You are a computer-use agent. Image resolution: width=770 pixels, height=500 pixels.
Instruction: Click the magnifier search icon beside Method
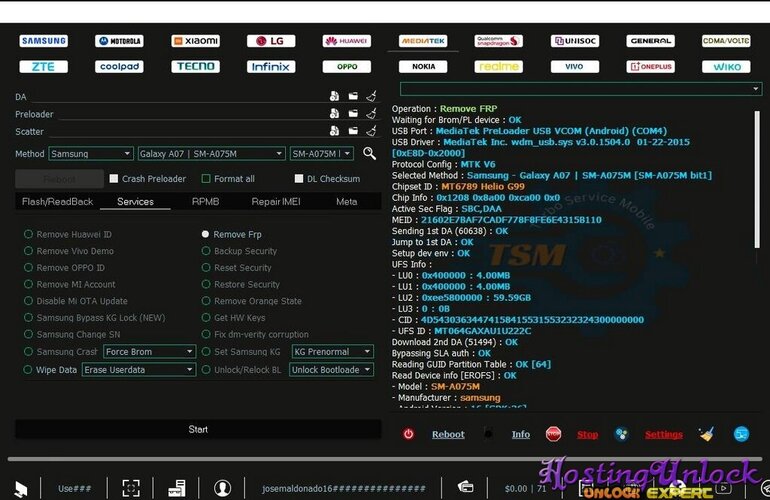(369, 154)
